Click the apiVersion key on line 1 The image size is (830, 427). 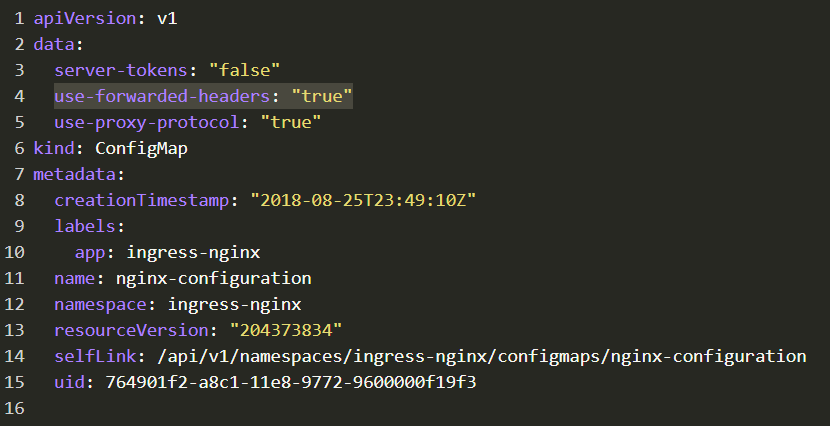pyautogui.click(x=85, y=19)
